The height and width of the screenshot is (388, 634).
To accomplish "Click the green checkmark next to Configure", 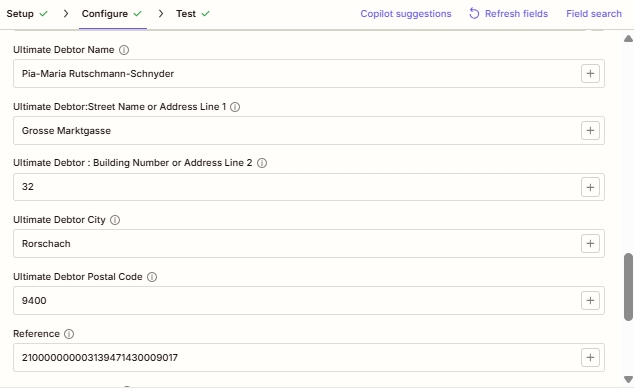I will (137, 14).
